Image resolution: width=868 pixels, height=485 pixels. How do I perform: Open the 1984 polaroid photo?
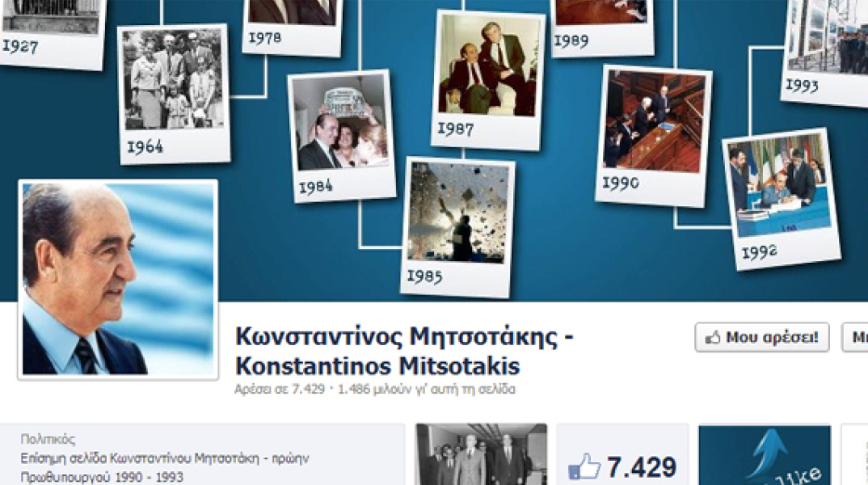point(342,136)
